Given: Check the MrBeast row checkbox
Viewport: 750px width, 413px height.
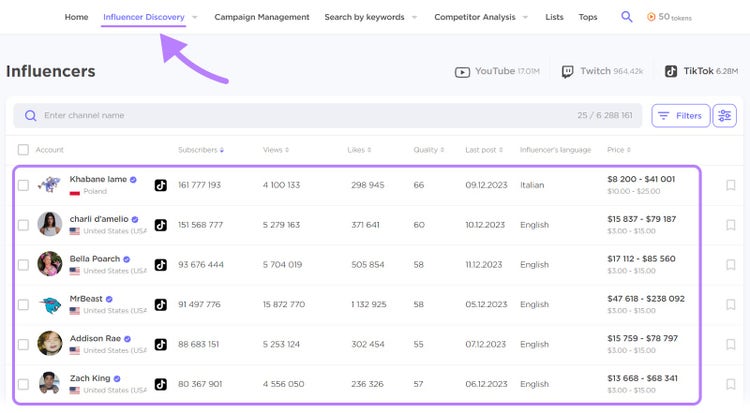Looking at the screenshot, I should tap(23, 304).
